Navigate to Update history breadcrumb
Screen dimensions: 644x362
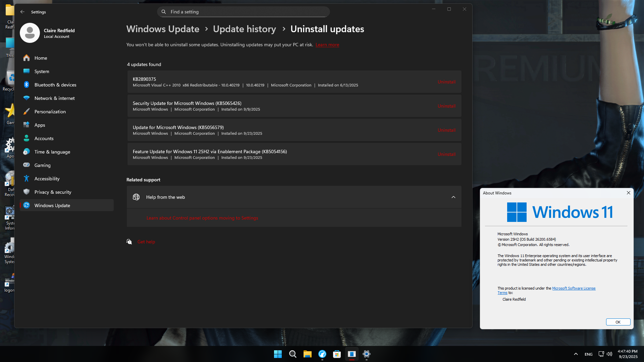coord(245,29)
